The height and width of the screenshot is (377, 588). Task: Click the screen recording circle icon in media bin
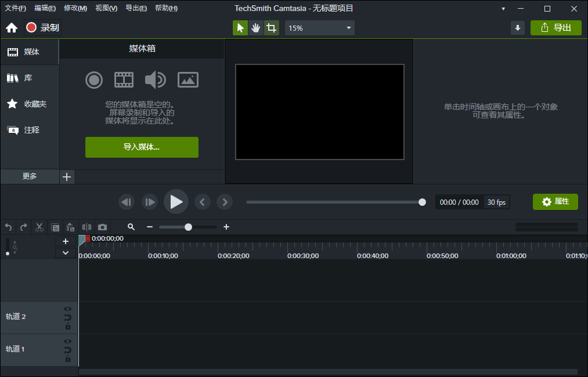[94, 80]
